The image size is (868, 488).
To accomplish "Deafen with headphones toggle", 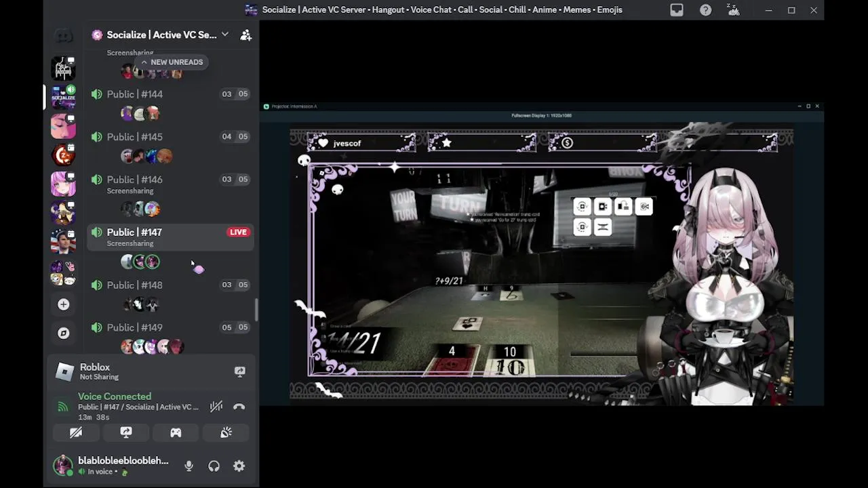I will [x=214, y=466].
